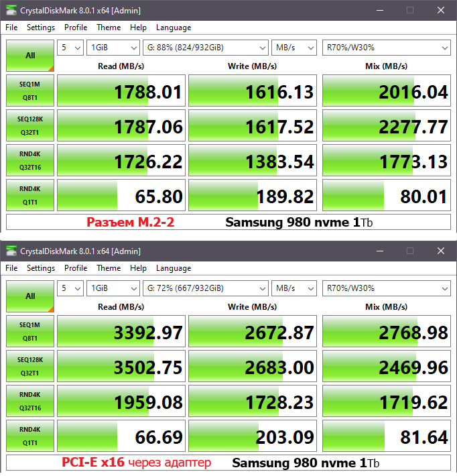Click the 189.82 write result cell
The image size is (457, 476).
click(253, 195)
